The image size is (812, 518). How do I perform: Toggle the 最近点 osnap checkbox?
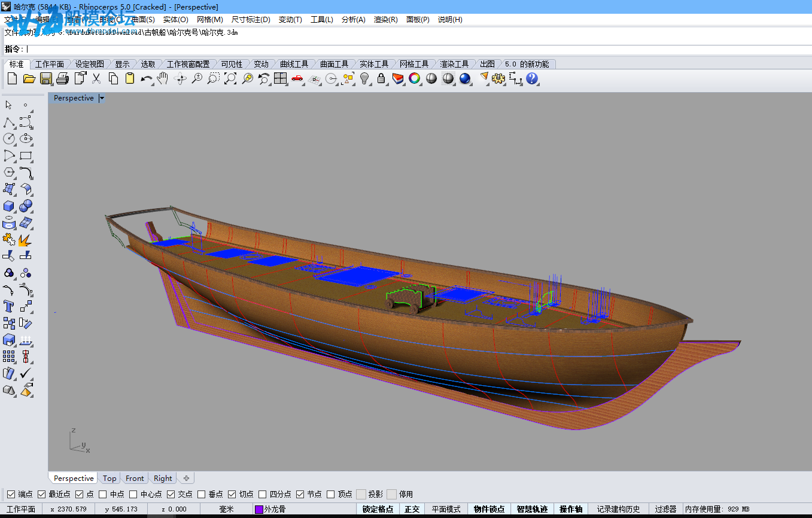point(42,494)
